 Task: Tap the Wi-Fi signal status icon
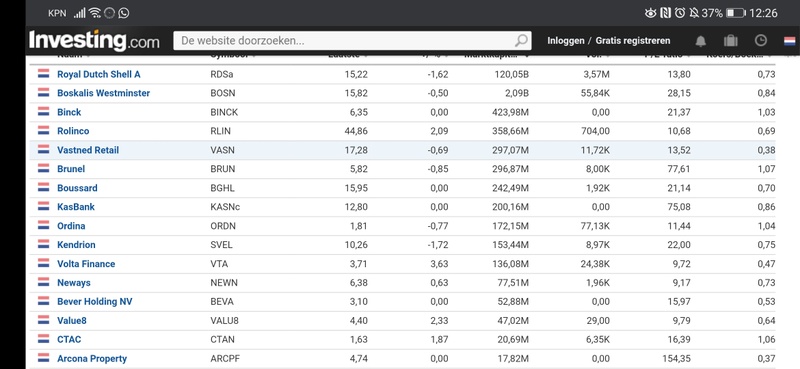94,13
